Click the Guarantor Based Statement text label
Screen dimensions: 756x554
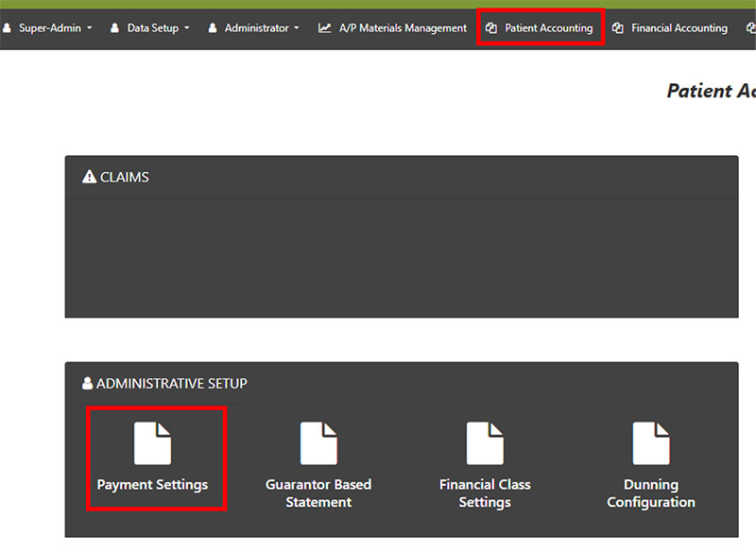(x=318, y=493)
